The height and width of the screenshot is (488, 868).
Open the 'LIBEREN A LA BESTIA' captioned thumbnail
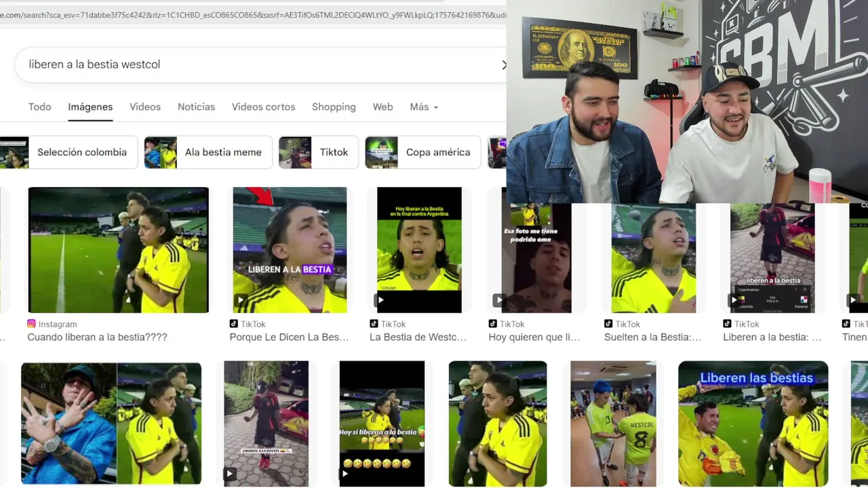(x=290, y=250)
